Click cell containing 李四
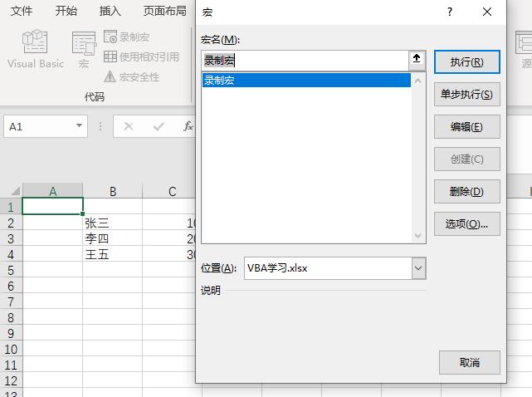The height and width of the screenshot is (397, 532). [113, 238]
